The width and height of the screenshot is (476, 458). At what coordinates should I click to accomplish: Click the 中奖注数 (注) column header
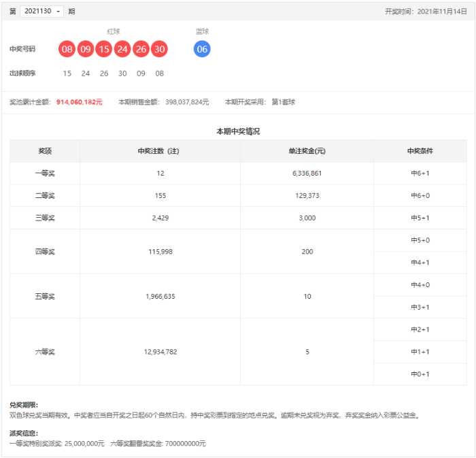pyautogui.click(x=160, y=151)
